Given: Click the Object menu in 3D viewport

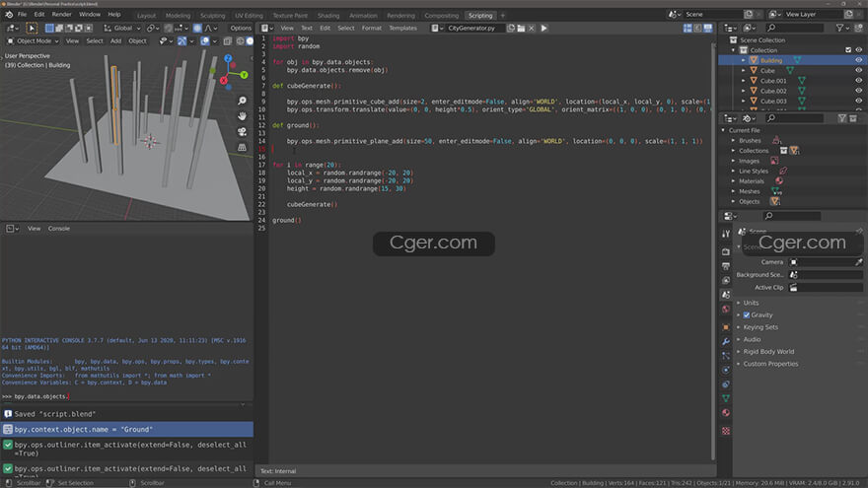Looking at the screenshot, I should [x=137, y=41].
